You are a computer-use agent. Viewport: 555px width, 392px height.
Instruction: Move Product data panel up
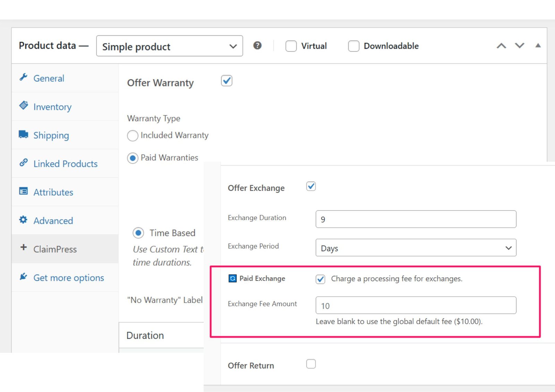click(501, 45)
